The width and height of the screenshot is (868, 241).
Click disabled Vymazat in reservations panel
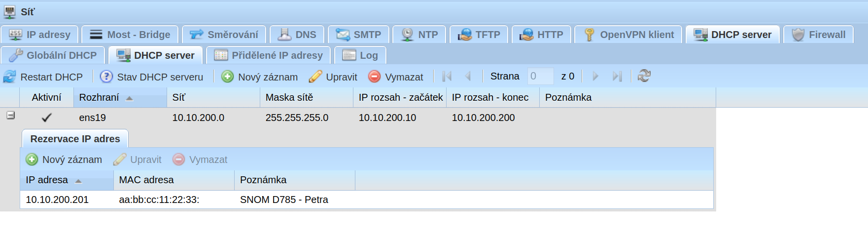point(200,160)
